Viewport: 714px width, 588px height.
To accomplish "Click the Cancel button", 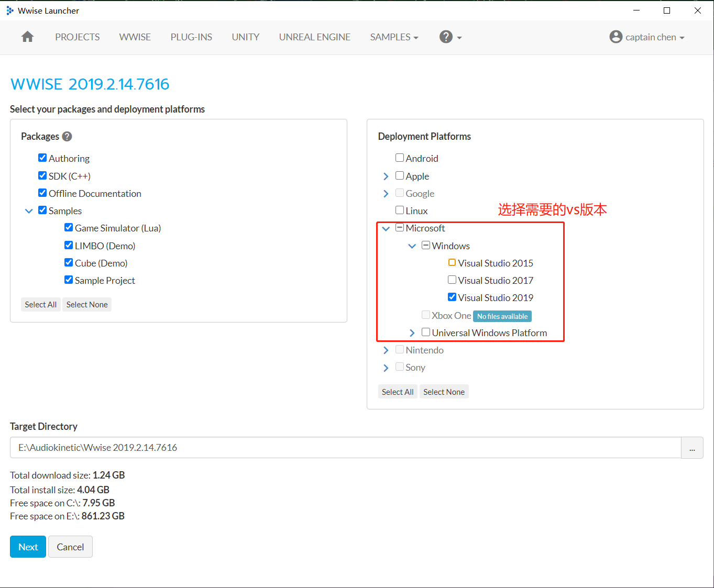I will click(70, 547).
